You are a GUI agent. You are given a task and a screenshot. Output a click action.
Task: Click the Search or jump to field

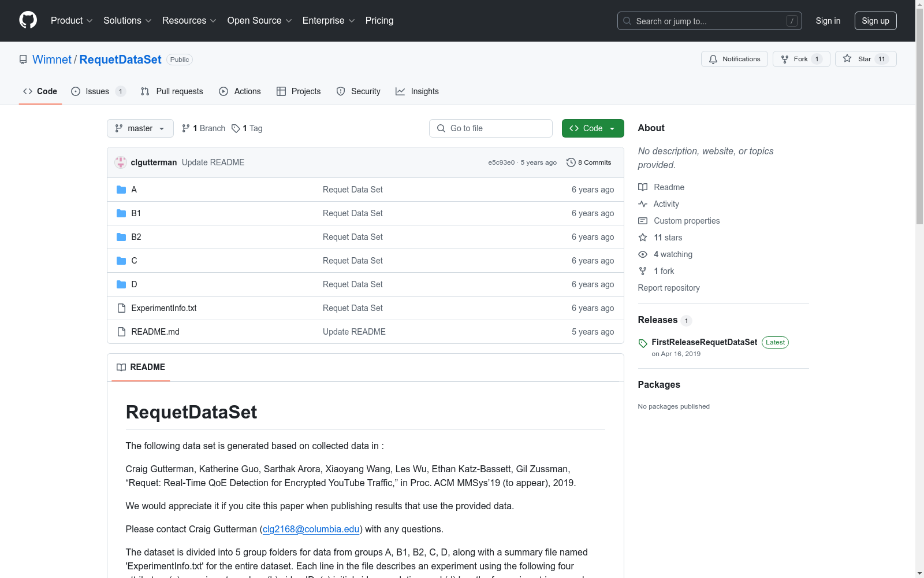(710, 21)
